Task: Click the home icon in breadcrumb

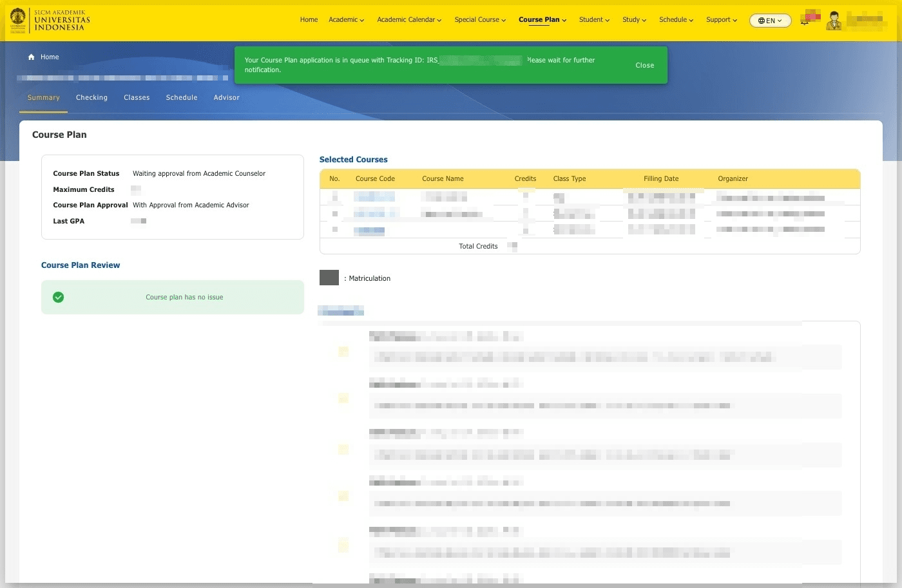Action: [31, 57]
